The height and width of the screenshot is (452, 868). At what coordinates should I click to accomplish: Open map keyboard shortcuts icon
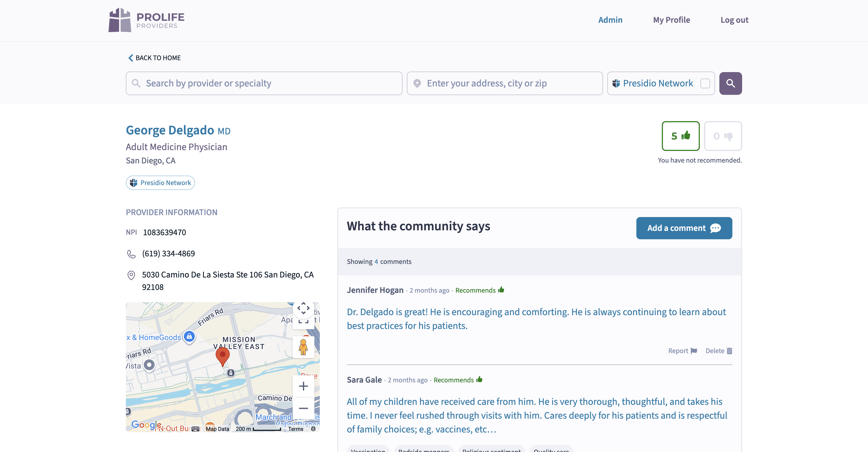[195, 429]
